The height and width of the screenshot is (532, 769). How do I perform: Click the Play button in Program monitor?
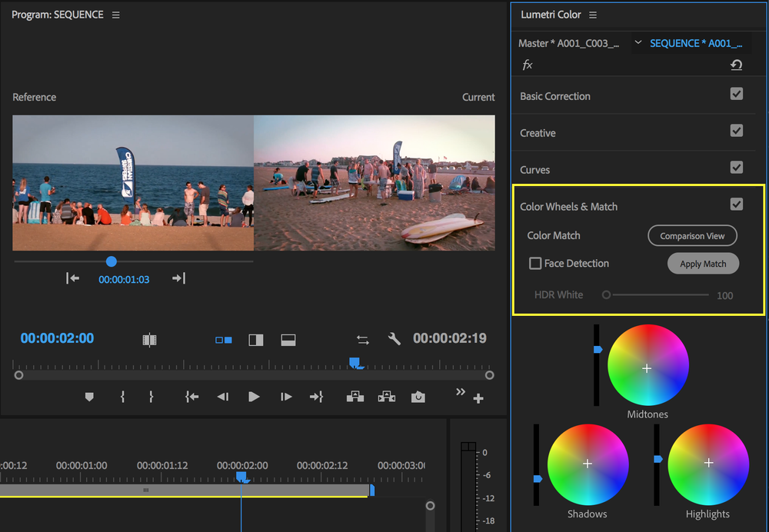coord(254,397)
